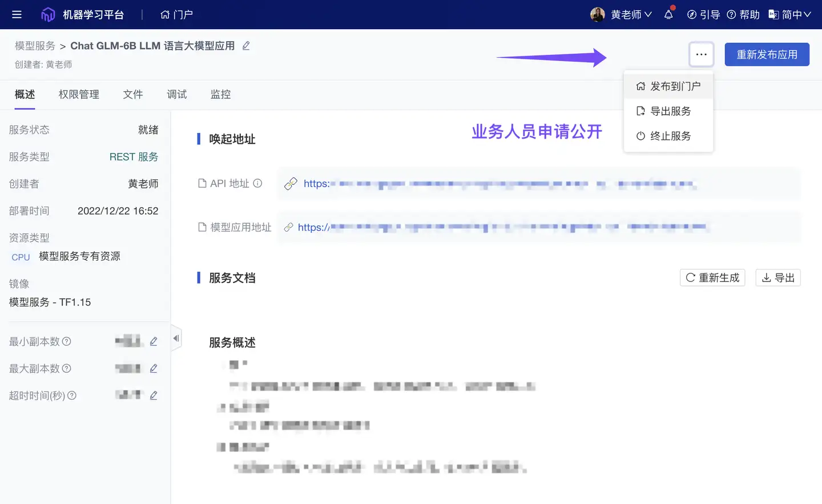This screenshot has height=504, width=822.
Task: Click the link icon of API 地址
Action: coord(291,184)
